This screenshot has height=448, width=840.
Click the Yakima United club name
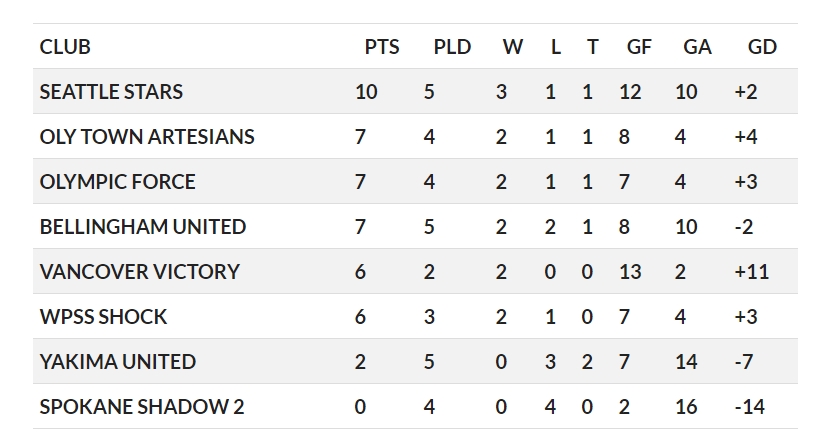point(117,362)
